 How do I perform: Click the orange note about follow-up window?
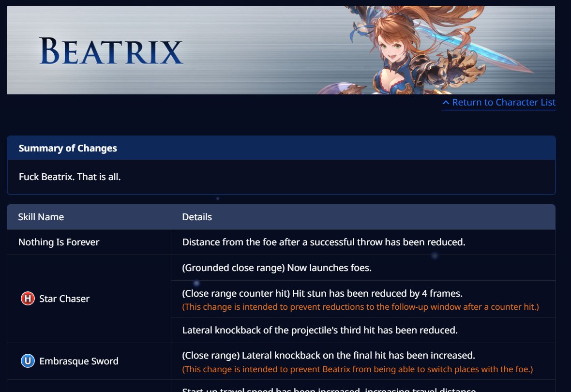point(361,307)
